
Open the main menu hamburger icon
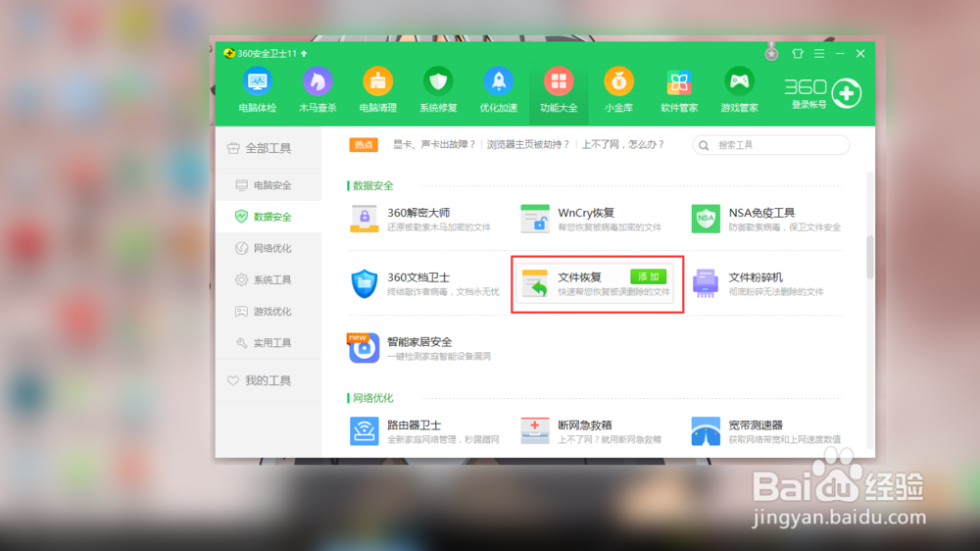(819, 54)
